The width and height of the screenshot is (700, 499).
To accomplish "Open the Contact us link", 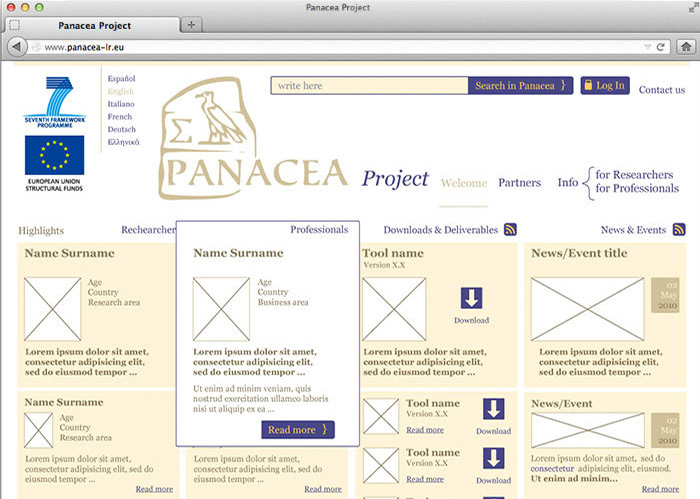I will tap(662, 90).
